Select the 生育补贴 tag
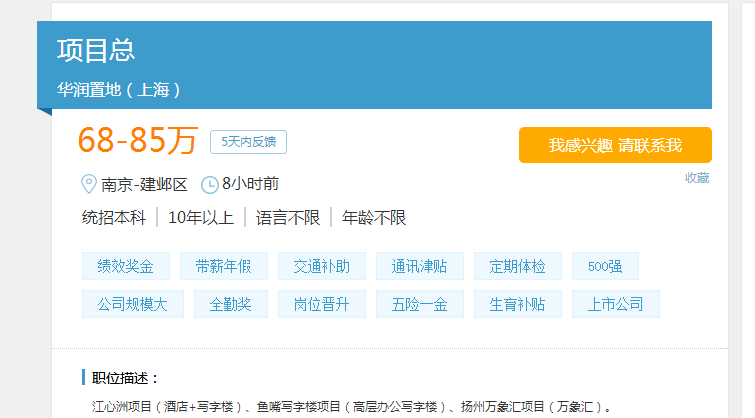The width and height of the screenshot is (755, 418). tap(518, 304)
